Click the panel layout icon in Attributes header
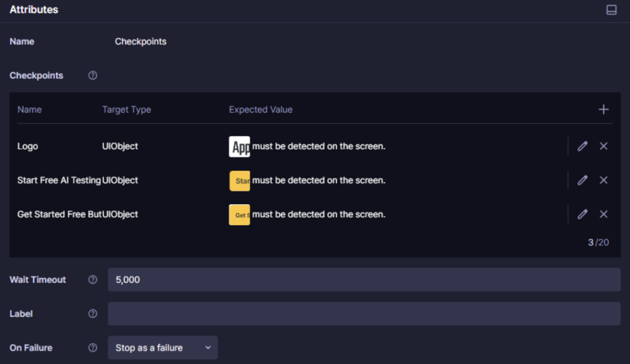This screenshot has width=630, height=364. coord(611,10)
